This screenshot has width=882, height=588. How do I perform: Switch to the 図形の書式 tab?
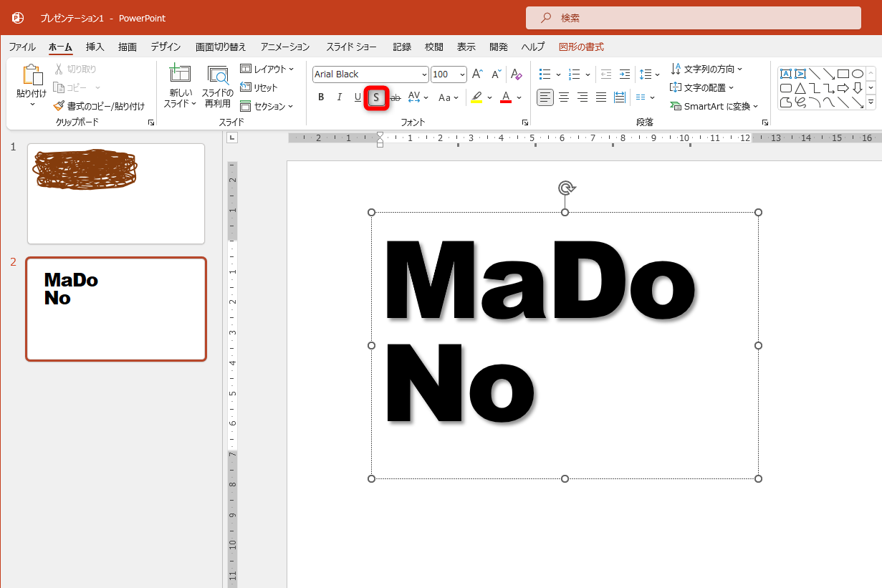[x=581, y=47]
